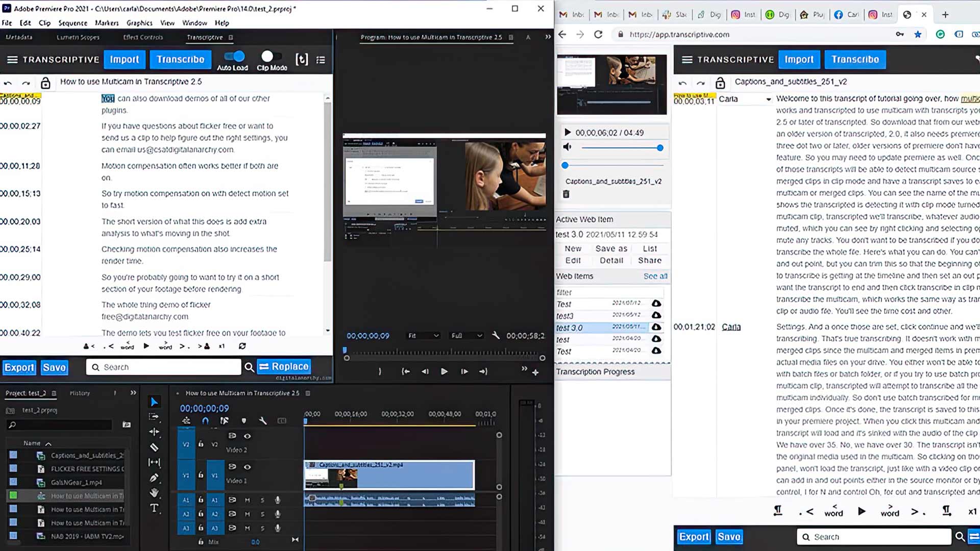The image size is (980, 551).
Task: Click the See all link in Web Items
Action: click(655, 277)
